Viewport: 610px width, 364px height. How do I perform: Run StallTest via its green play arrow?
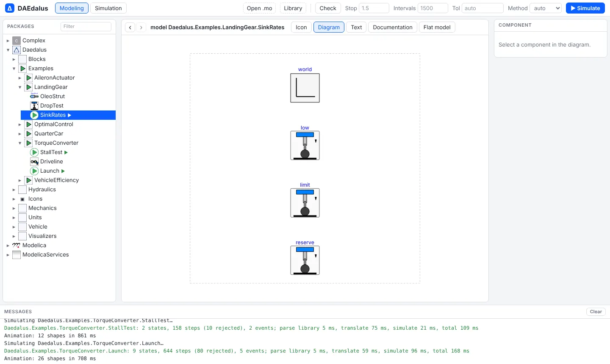(66, 152)
